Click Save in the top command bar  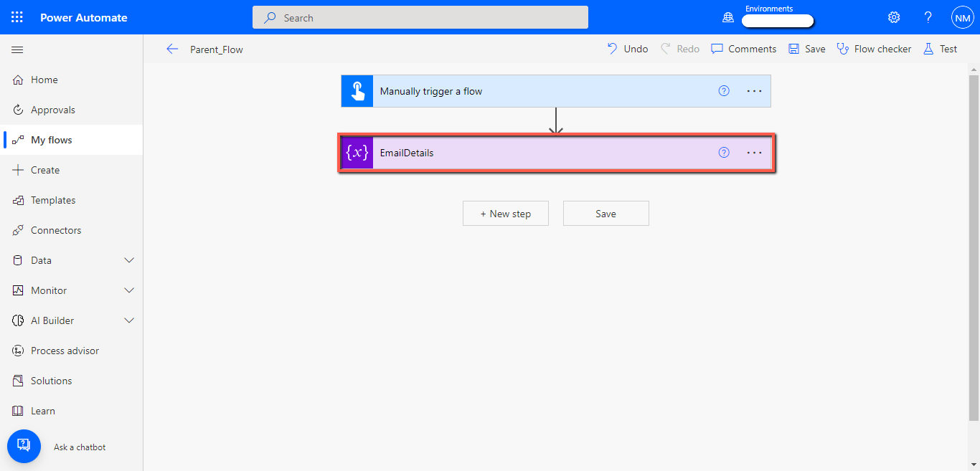tap(807, 49)
